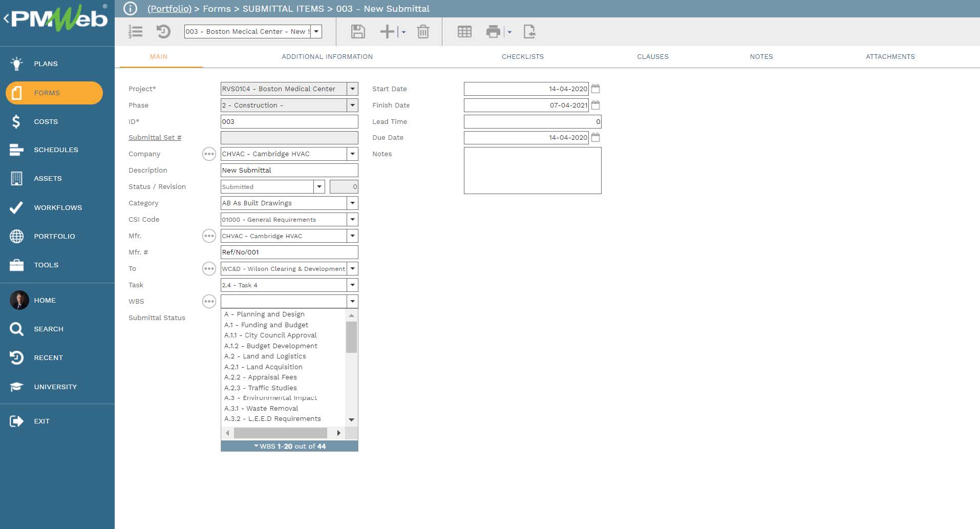The height and width of the screenshot is (529, 980).
Task: Open the Costs section
Action: pyautogui.click(x=46, y=121)
